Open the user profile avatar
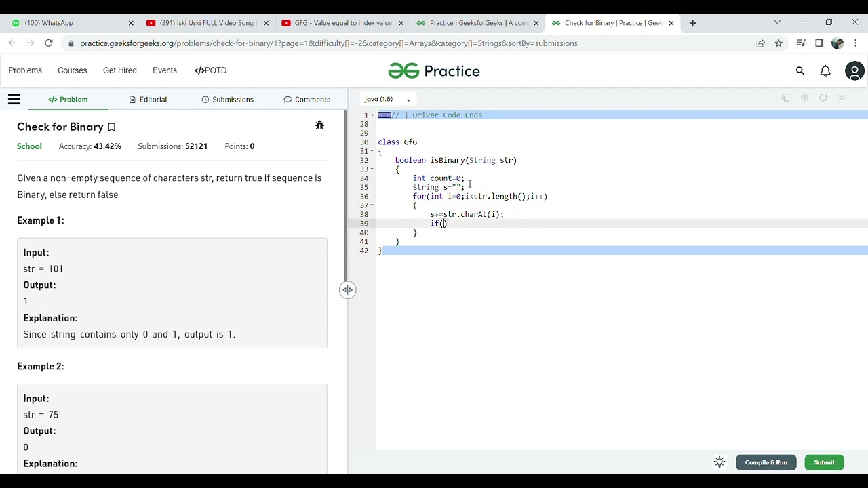Image resolution: width=868 pixels, height=488 pixels. pos(854,70)
